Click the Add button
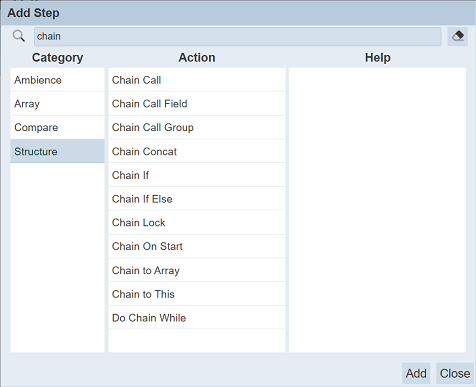476x387 pixels. click(x=416, y=373)
